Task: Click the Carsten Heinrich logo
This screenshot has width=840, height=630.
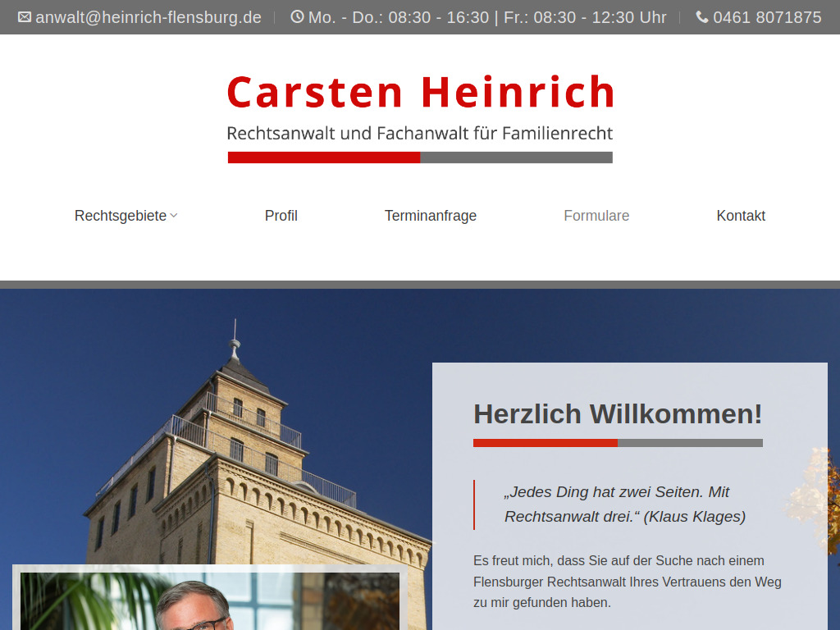Action: (420, 118)
